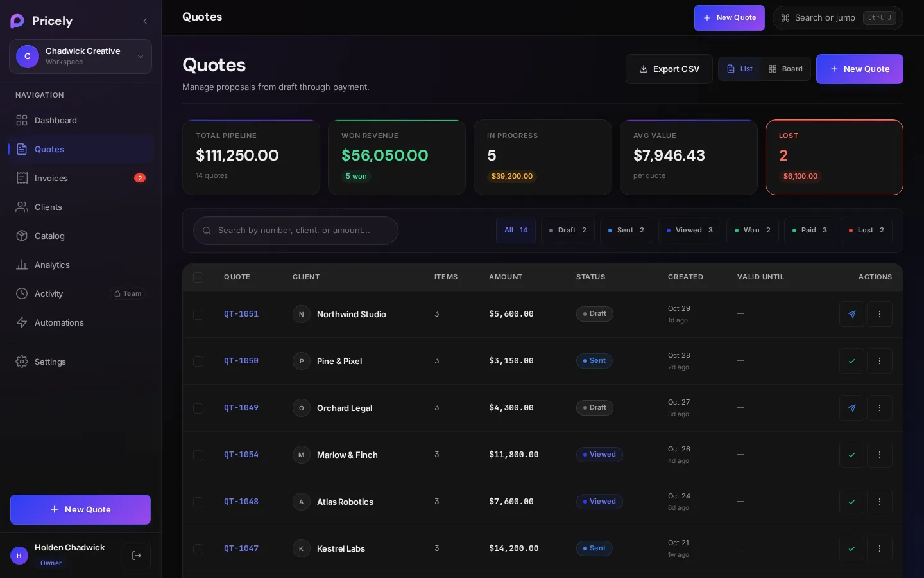
Task: Show only Lost quotes
Action: pos(866,231)
